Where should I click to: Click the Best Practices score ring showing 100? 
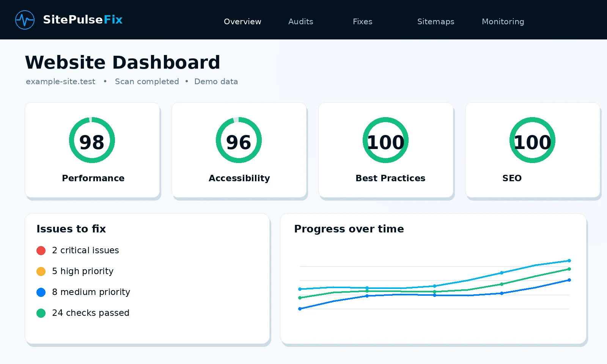(x=385, y=140)
